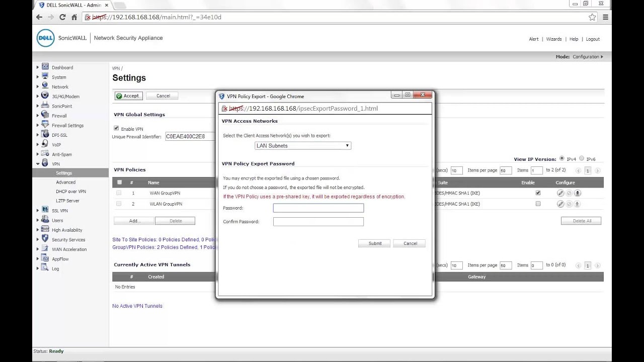Click the Alert link in header

[534, 39]
